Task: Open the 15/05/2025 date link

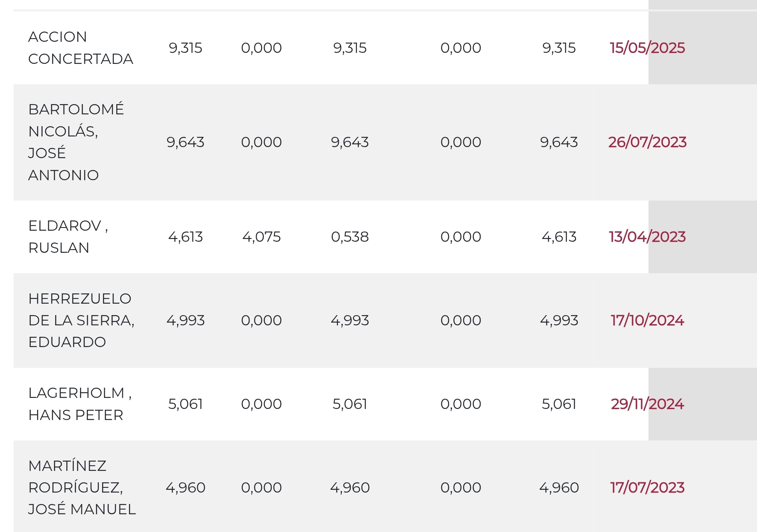Action: 647,48
